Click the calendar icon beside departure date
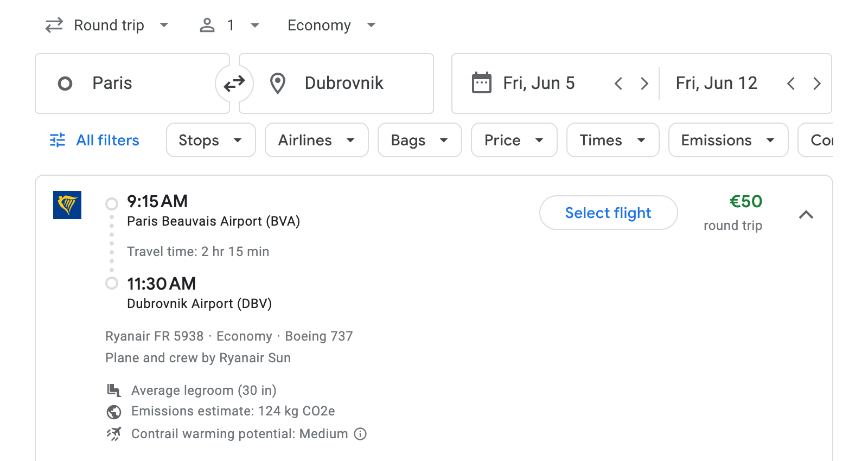 coord(482,83)
